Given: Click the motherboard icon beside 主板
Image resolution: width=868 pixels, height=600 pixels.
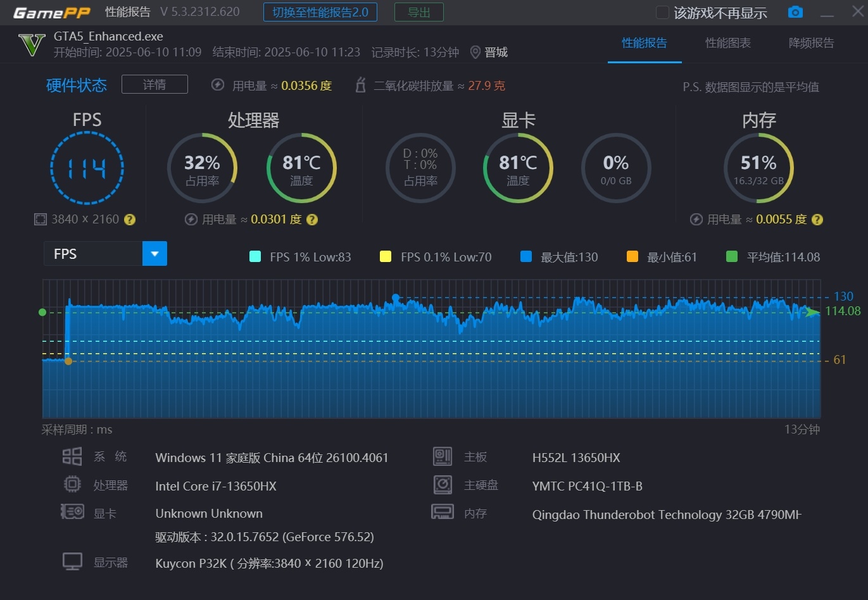Looking at the screenshot, I should (x=443, y=456).
